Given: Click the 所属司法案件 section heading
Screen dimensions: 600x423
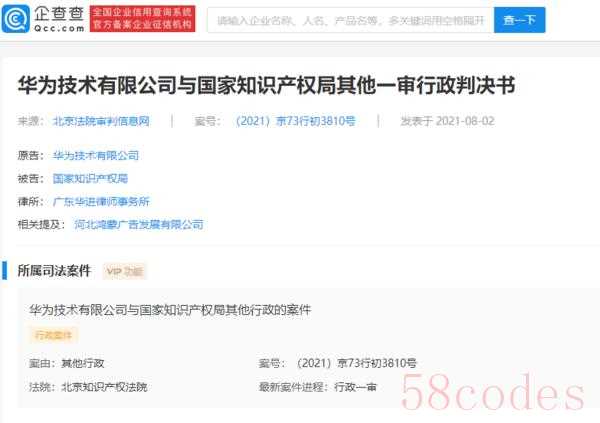Looking at the screenshot, I should tap(54, 271).
